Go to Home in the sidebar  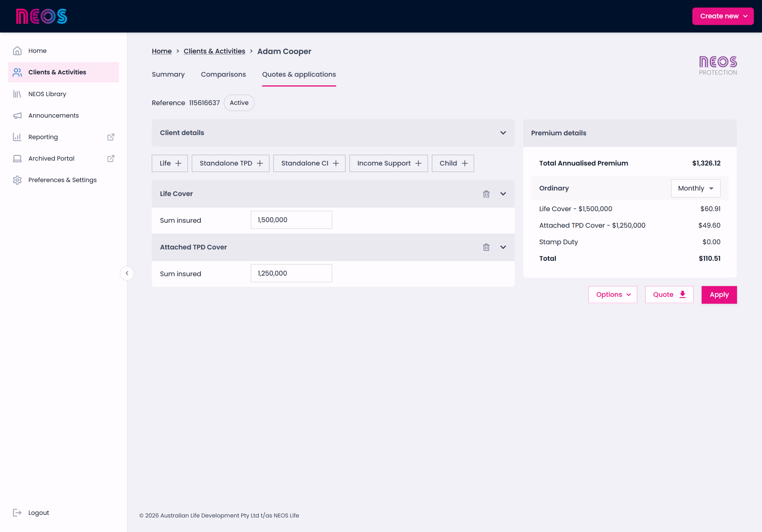(x=63, y=51)
